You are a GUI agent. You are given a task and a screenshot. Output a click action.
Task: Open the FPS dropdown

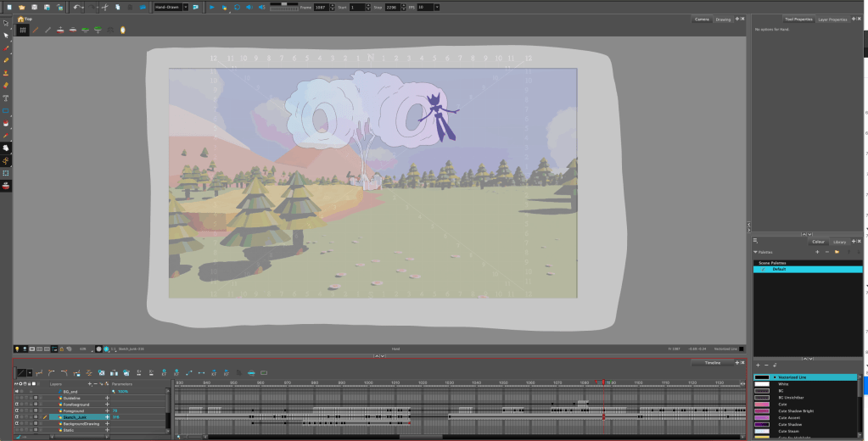pos(435,7)
